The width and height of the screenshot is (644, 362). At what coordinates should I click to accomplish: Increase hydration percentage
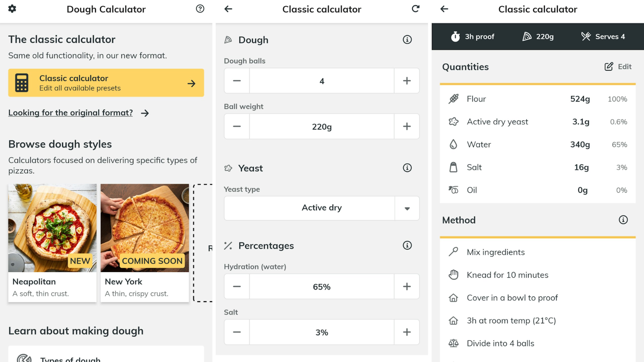point(407,286)
